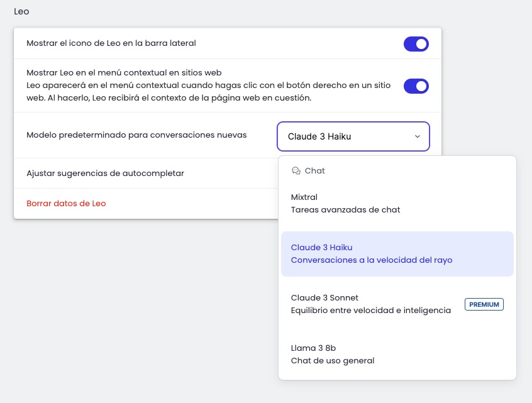This screenshot has height=403, width=532.
Task: Click the Chat speech bubble icon
Action: 295,170
